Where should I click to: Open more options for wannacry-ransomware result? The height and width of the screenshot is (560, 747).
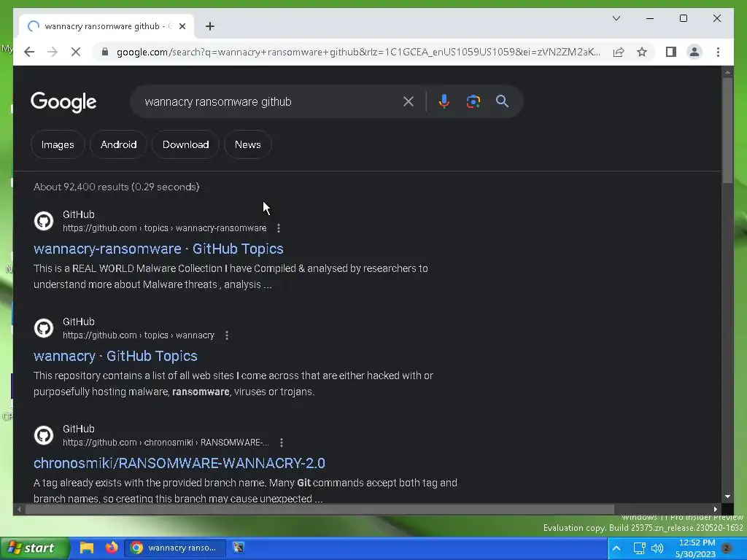(279, 228)
